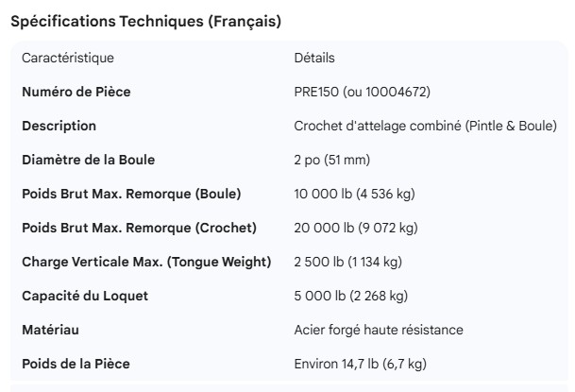Screen dimensions: 575x392
Task: Click Poids Brut Max. Remorque (Boule) label
Action: click(x=131, y=194)
